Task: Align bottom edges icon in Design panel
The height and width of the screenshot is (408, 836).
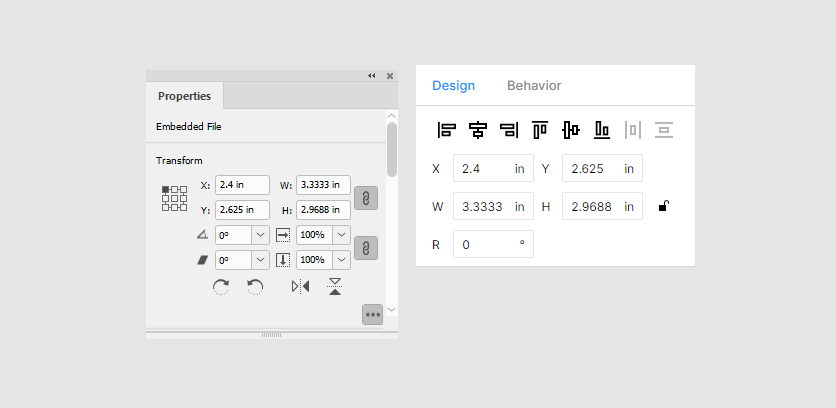Action: 602,130
